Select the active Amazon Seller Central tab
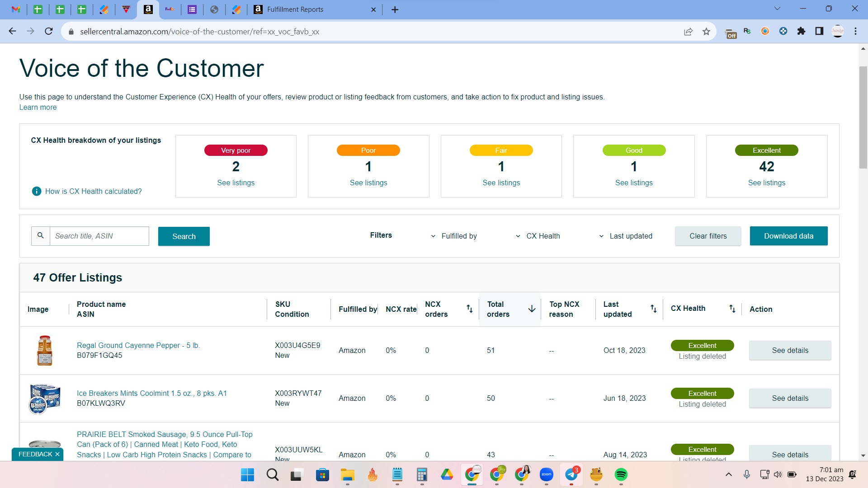 tap(148, 9)
